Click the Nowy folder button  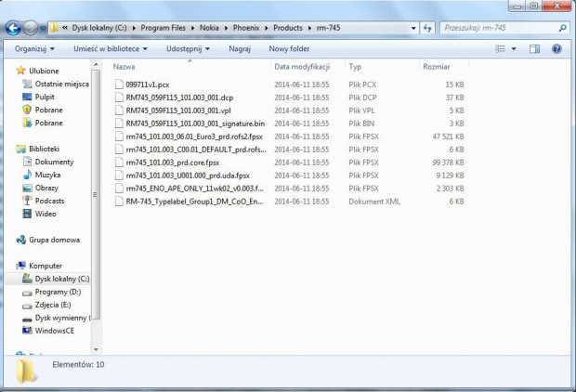coord(289,49)
